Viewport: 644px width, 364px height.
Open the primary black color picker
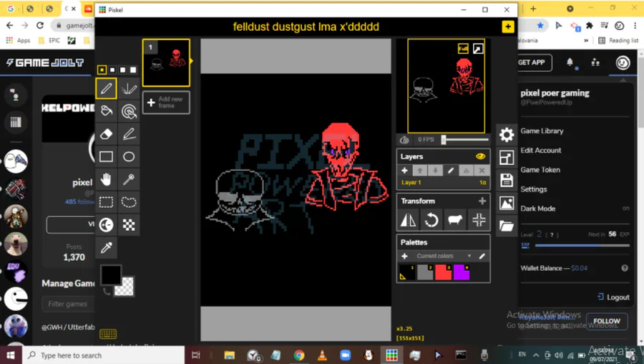[x=111, y=274]
